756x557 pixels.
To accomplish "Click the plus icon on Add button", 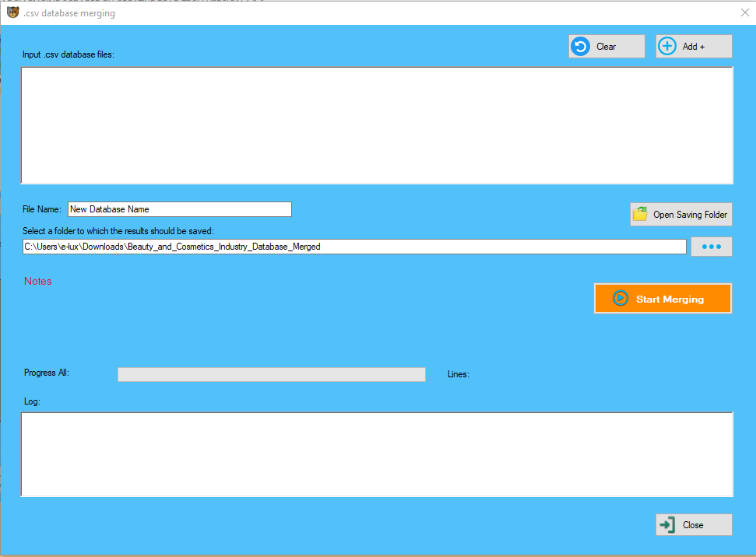I will click(667, 46).
